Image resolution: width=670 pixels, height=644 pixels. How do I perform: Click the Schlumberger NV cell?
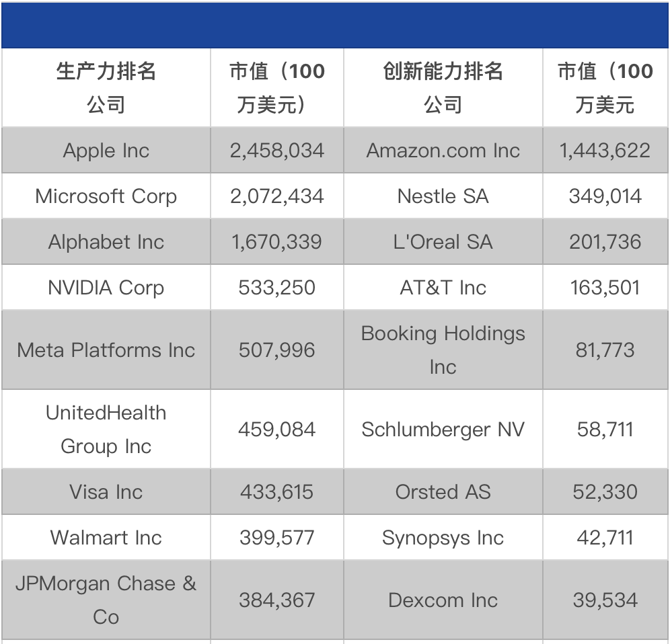tap(443, 430)
